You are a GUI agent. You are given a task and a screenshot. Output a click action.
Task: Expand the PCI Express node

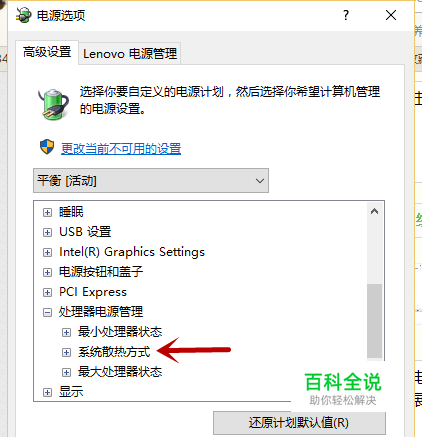pyautogui.click(x=47, y=292)
